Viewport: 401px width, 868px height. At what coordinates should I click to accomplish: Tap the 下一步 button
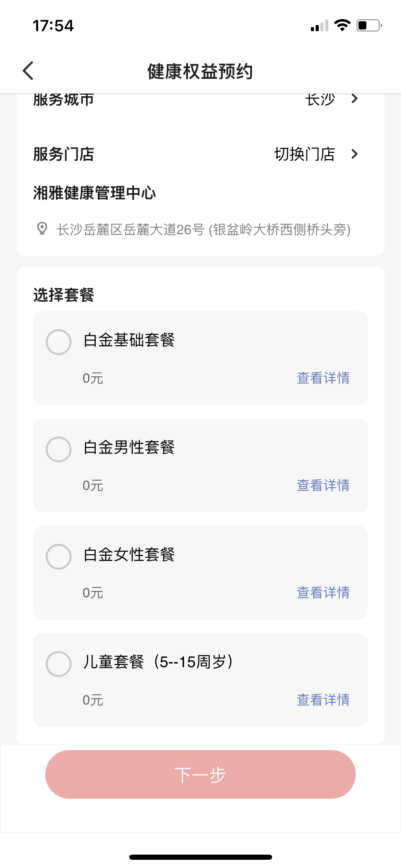(200, 774)
